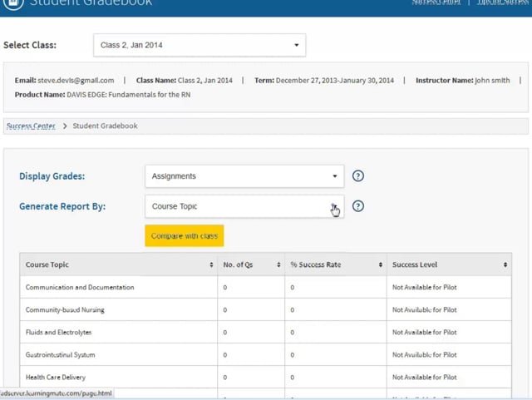532x400 pixels.
Task: Open the Select Class dropdown
Action: click(x=199, y=45)
